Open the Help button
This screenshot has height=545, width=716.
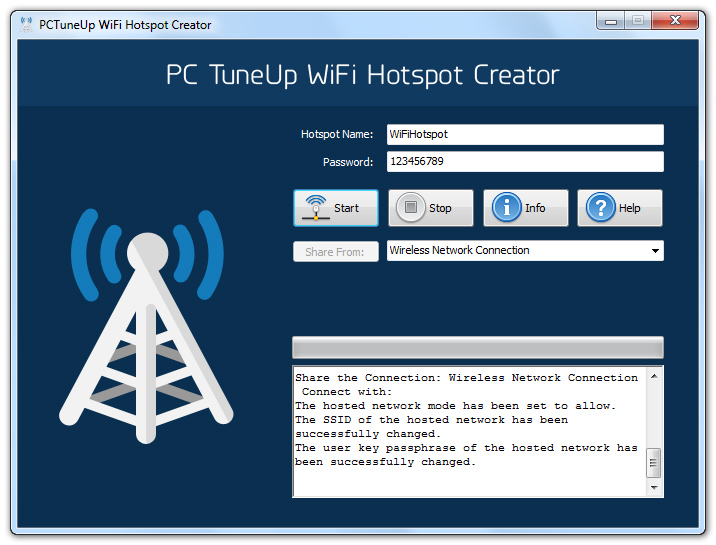620,208
